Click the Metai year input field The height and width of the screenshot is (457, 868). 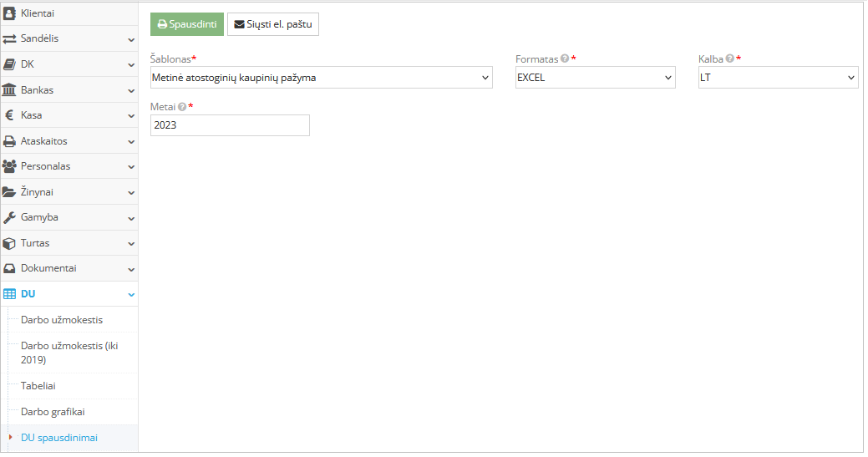230,125
